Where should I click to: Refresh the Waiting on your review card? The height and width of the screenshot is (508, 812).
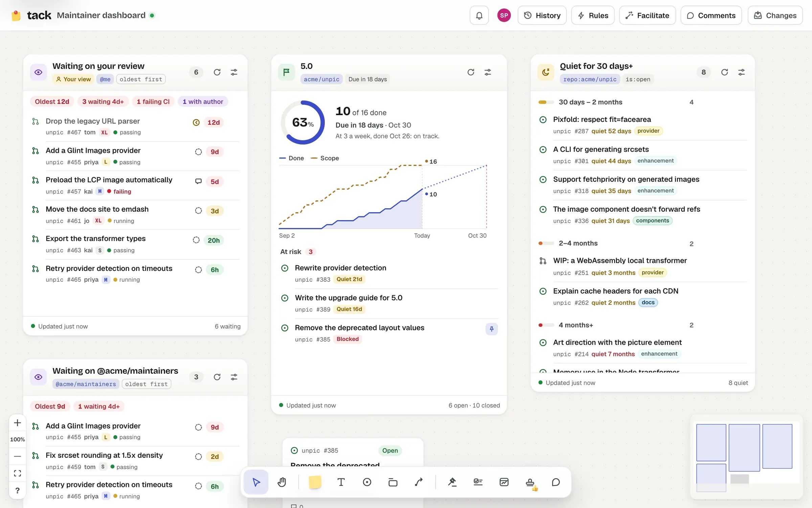coord(217,72)
